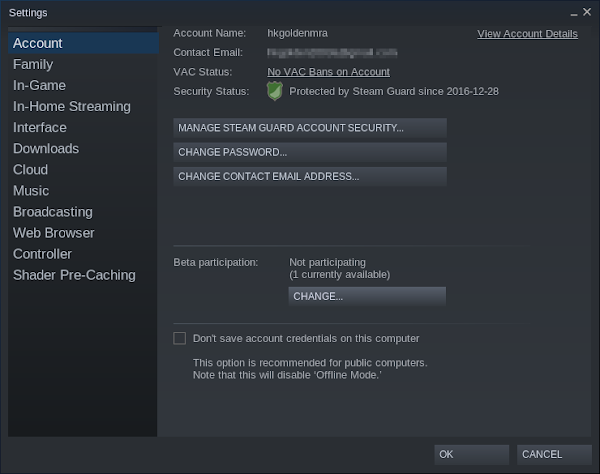The width and height of the screenshot is (600, 474).
Task: Open Shader Pre-Caching settings
Action: (x=83, y=275)
